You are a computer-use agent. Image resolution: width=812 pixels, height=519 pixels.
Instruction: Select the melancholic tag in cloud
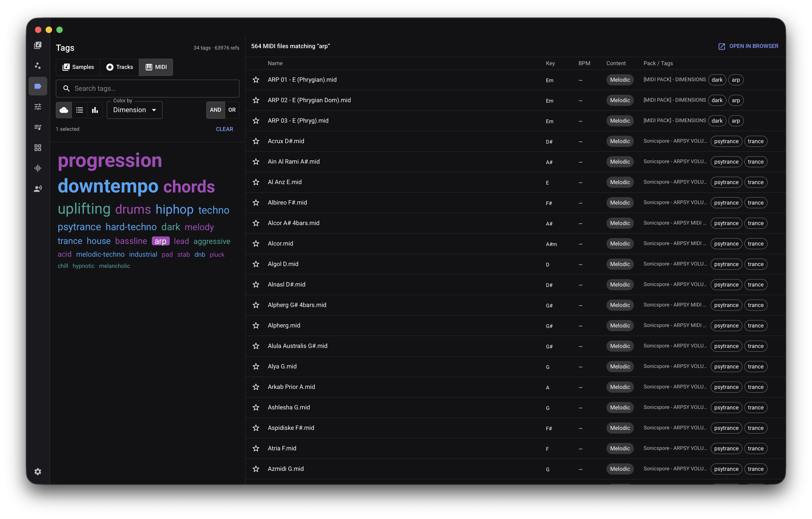[115, 266]
